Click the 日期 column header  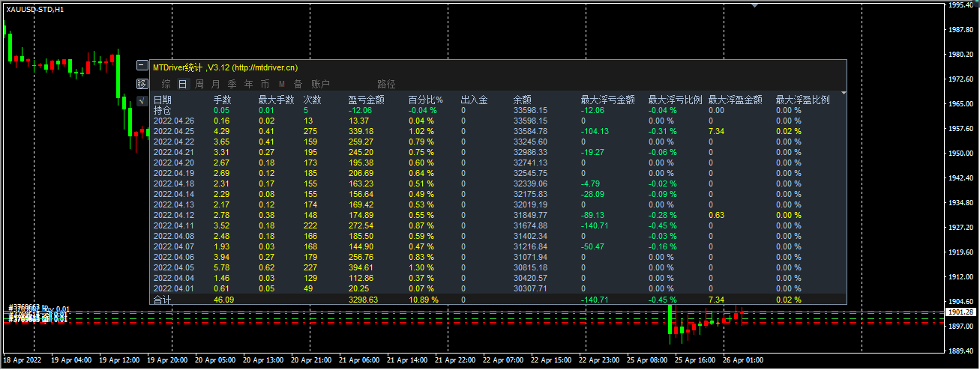163,100
